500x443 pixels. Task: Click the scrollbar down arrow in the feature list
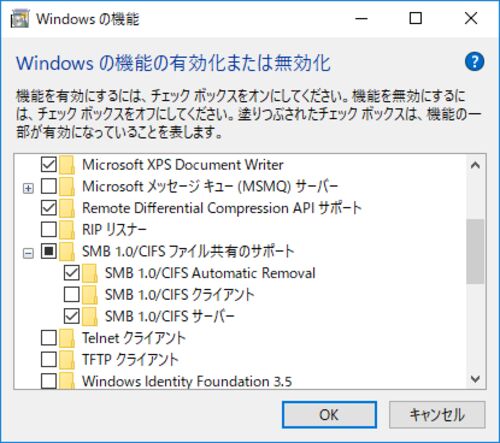pyautogui.click(x=475, y=379)
